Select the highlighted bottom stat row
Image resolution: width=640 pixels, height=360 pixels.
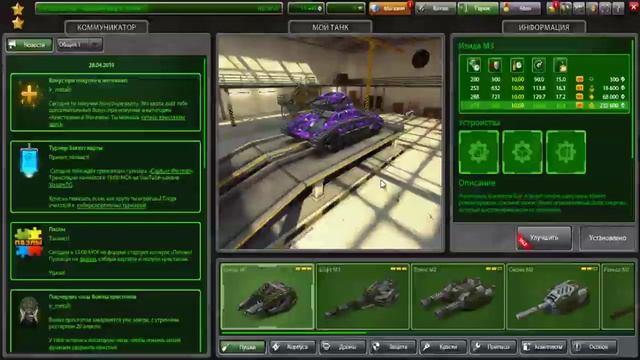click(x=545, y=105)
